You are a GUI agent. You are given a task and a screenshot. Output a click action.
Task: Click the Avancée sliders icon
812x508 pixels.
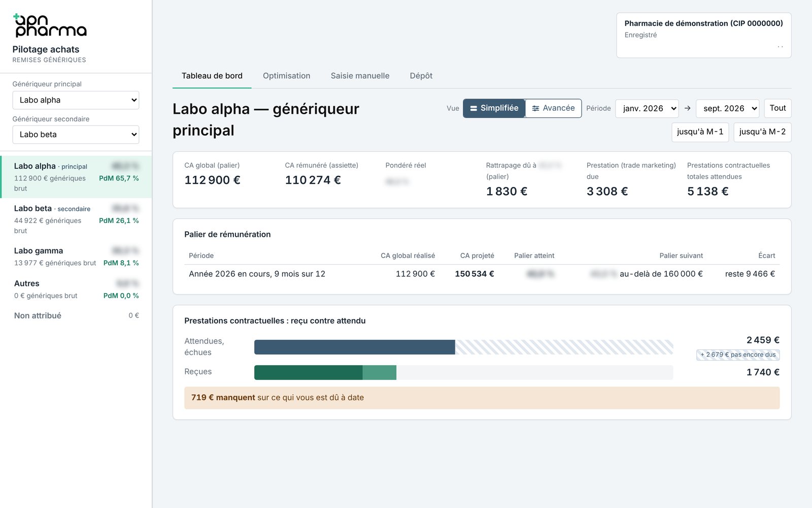pyautogui.click(x=535, y=108)
